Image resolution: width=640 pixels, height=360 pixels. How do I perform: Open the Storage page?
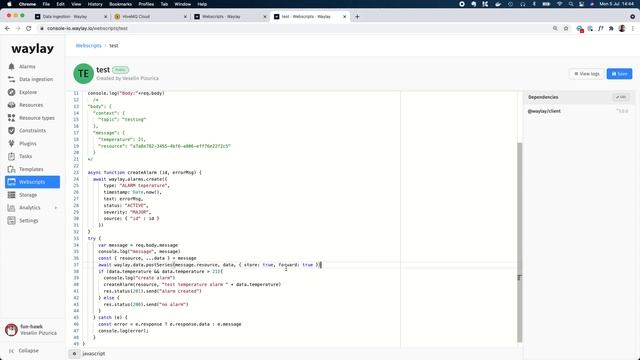click(28, 195)
